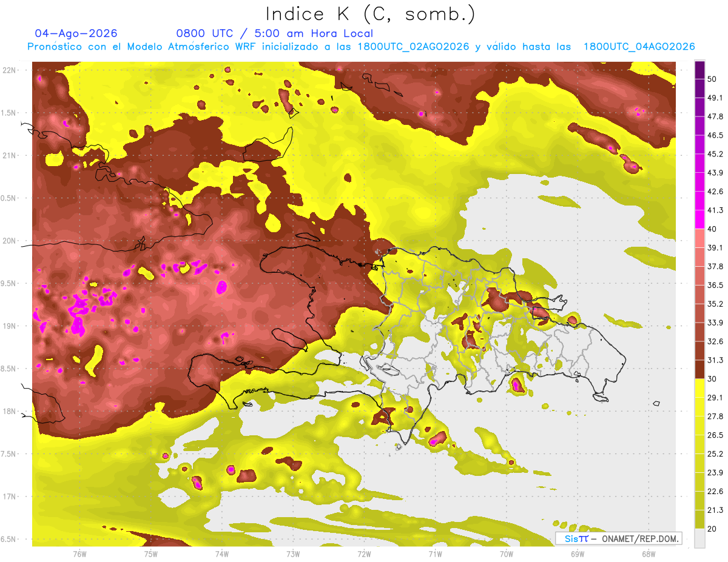Viewport: 728px width, 562px height.
Task: Click the '37.8' colorbar label
Action: [715, 266]
